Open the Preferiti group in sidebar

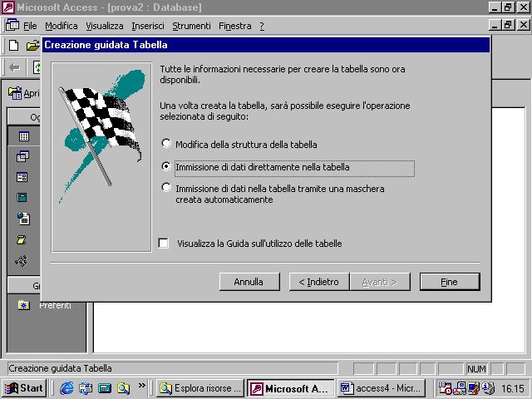click(45, 305)
